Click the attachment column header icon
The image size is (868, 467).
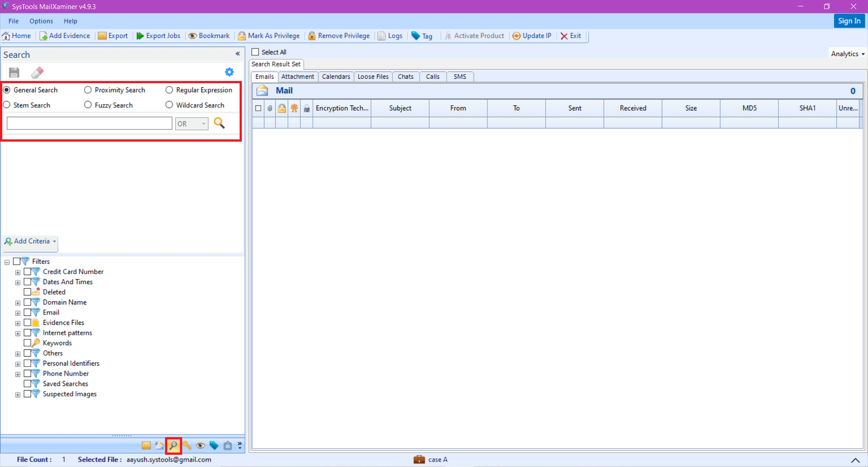(x=270, y=108)
